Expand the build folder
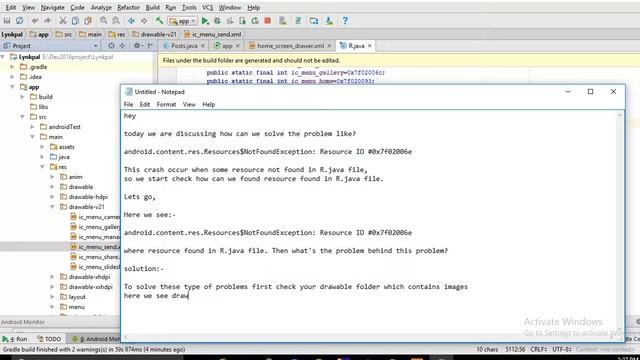This screenshot has width=640, height=360. tap(22, 97)
